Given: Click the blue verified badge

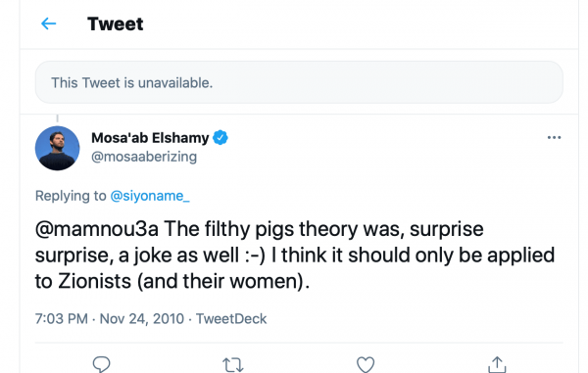Looking at the screenshot, I should pos(220,138).
